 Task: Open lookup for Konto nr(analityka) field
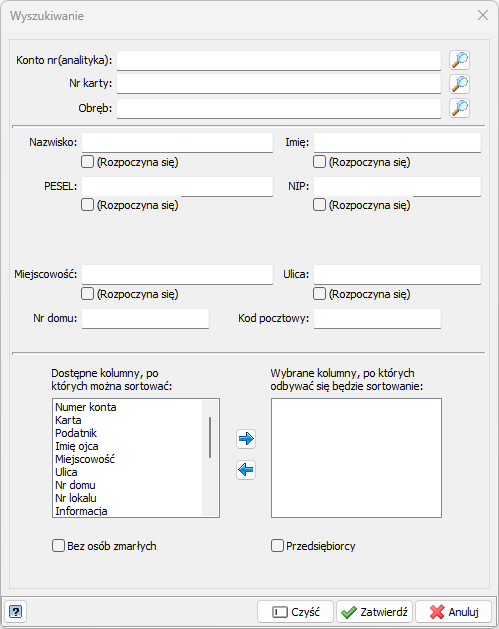click(459, 60)
